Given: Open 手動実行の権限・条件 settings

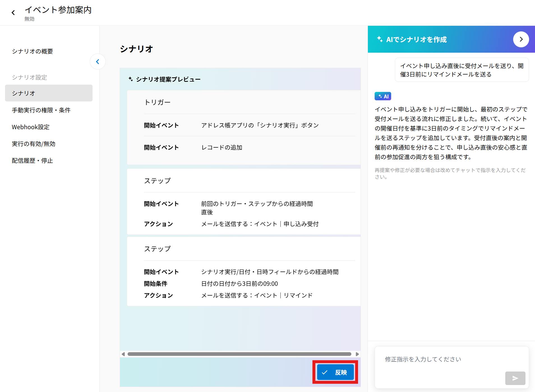Looking at the screenshot, I should [x=41, y=110].
